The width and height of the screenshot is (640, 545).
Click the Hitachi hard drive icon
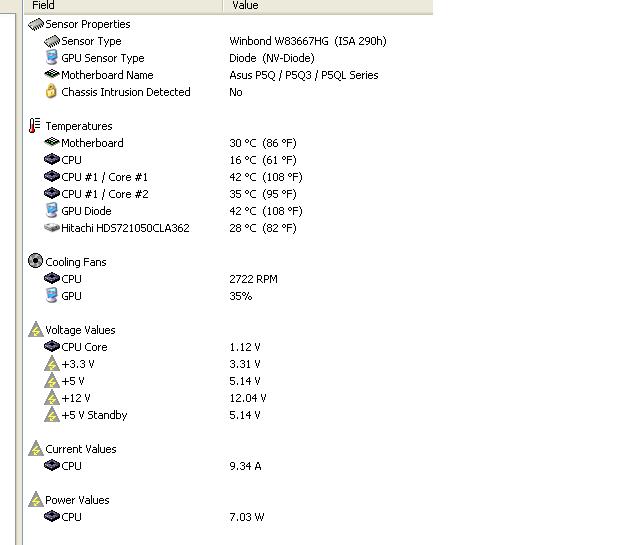tap(52, 228)
